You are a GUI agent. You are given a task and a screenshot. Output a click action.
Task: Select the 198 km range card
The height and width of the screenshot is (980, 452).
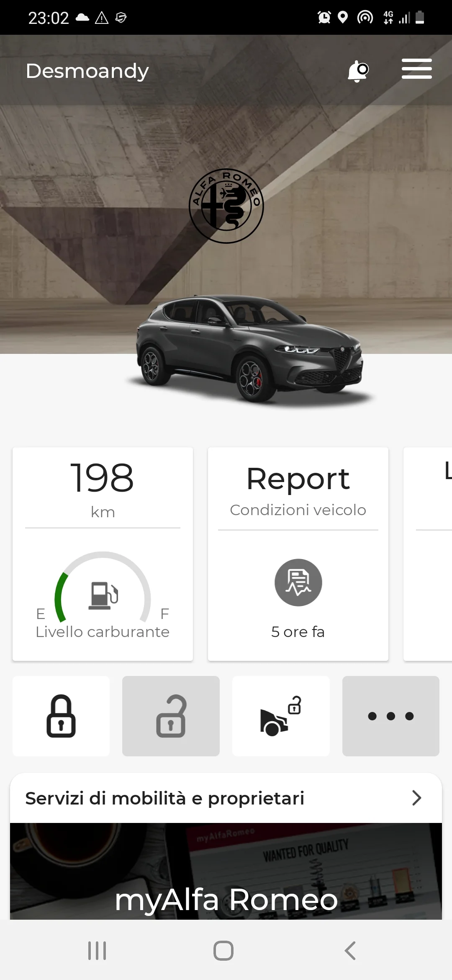(103, 554)
